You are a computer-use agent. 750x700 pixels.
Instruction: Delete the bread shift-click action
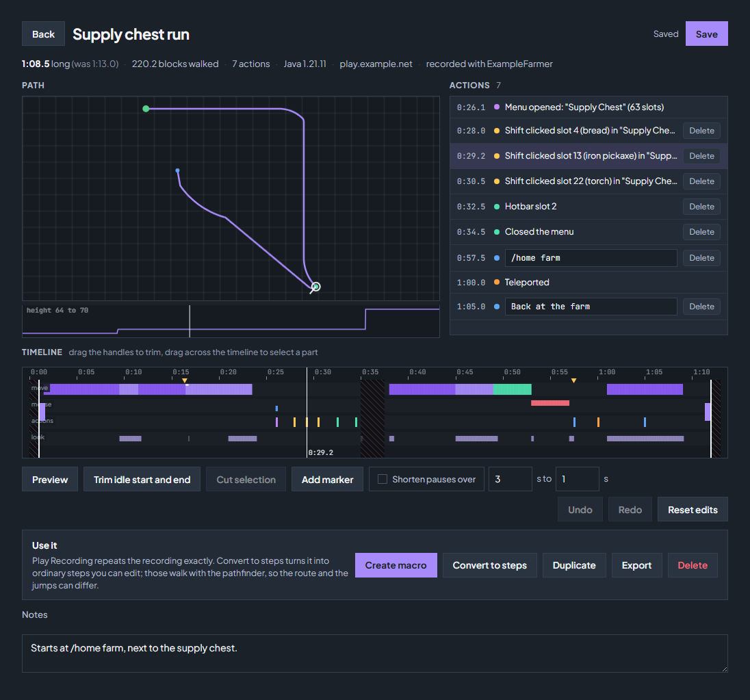701,131
